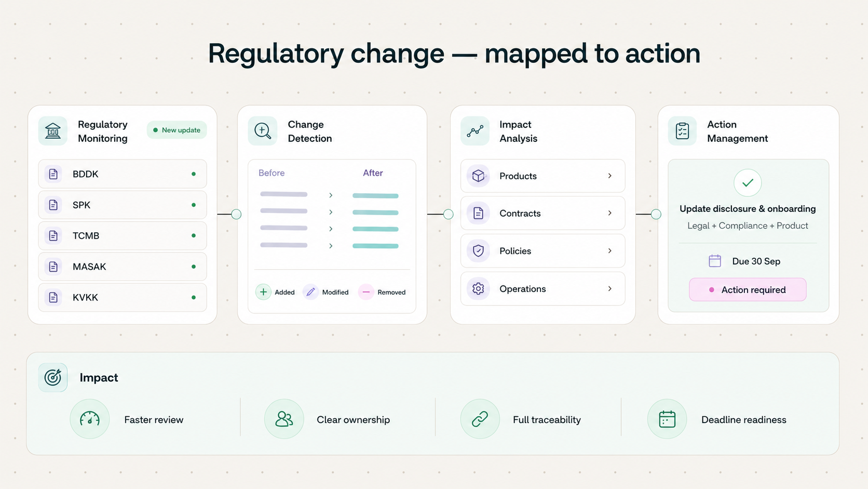The height and width of the screenshot is (489, 868).
Task: Click the document icon beside BDDK
Action: [x=53, y=174]
